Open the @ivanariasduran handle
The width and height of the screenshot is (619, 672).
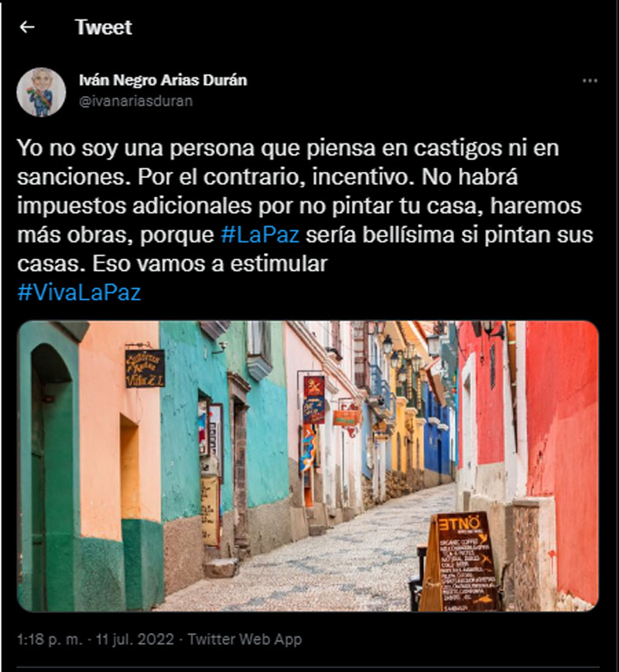(x=136, y=101)
